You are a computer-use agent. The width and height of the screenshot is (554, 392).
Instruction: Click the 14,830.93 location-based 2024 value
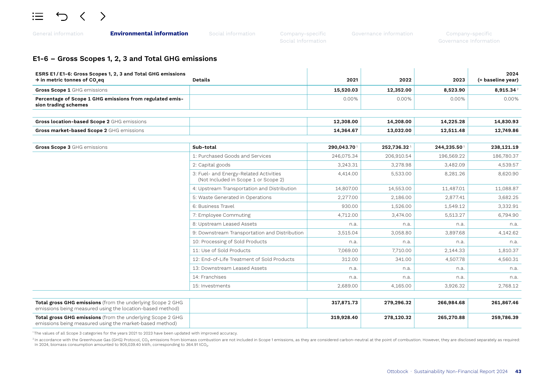coord(506,122)
